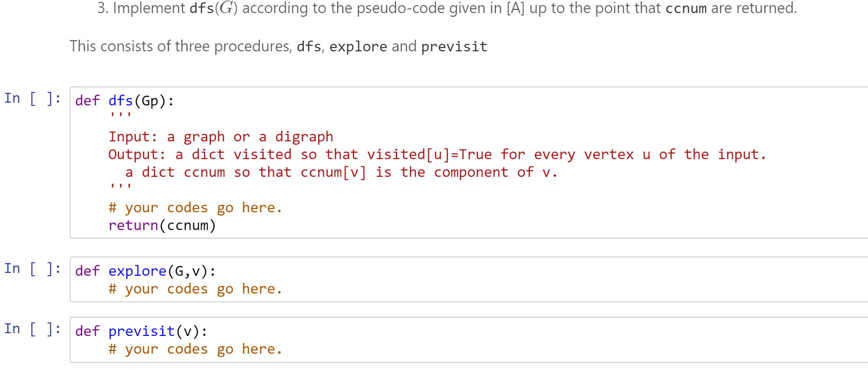Click the dfs function name in first cell
The height and width of the screenshot is (370, 868).
(x=121, y=101)
